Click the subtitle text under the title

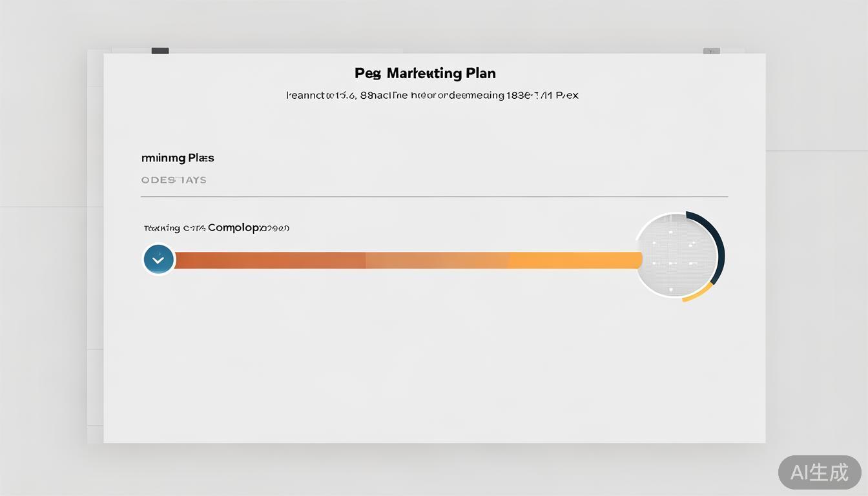point(432,96)
